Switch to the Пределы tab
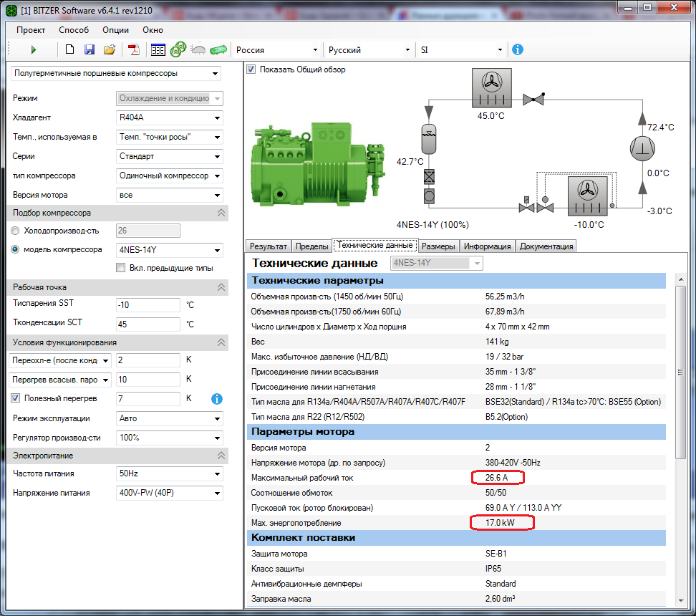 click(311, 246)
